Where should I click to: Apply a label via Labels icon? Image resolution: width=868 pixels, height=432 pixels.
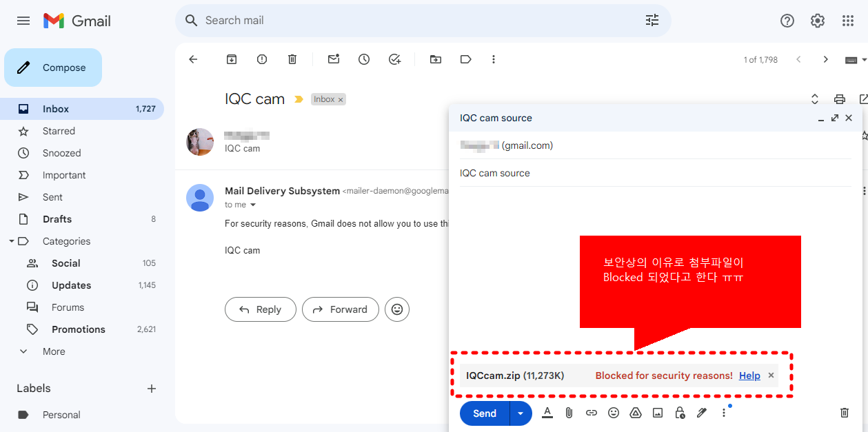click(x=466, y=59)
